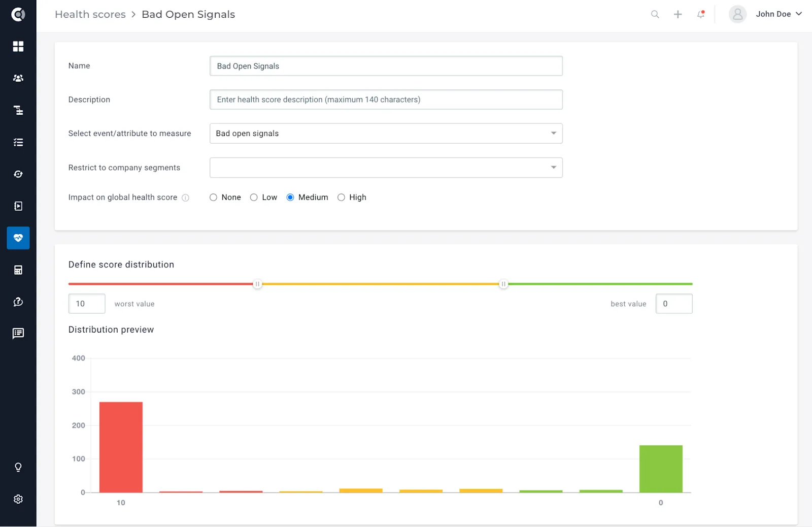Open the people/customers sidebar icon
812x527 pixels.
(18, 78)
